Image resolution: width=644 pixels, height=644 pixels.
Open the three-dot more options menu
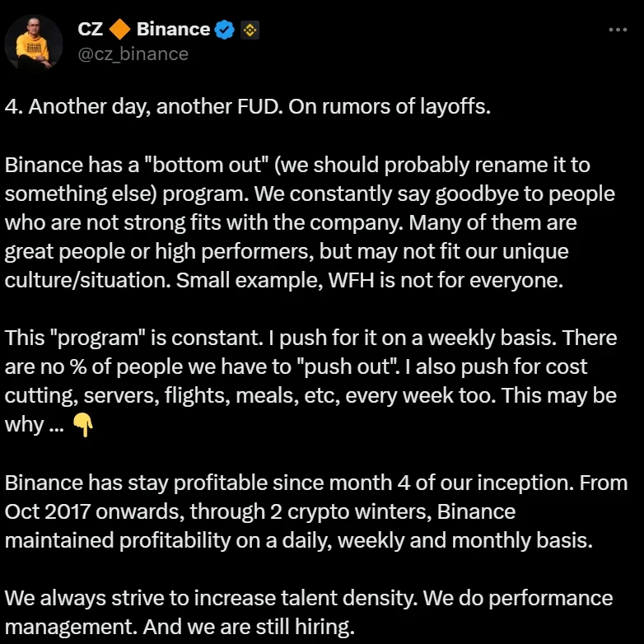tap(618, 30)
